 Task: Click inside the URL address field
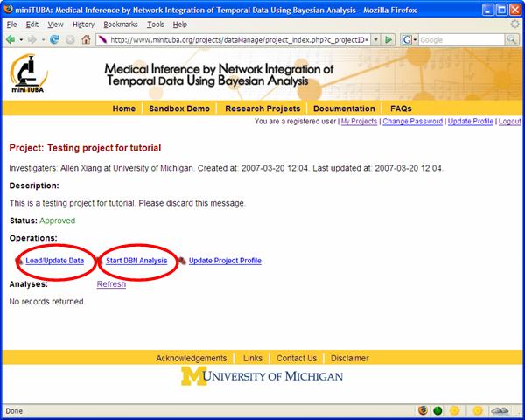[x=239, y=40]
